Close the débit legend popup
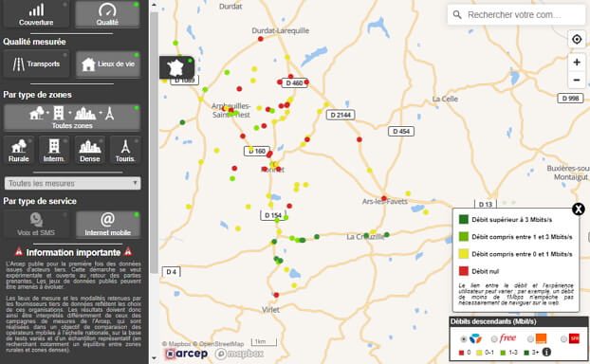This screenshot has width=590, height=364. (x=579, y=209)
